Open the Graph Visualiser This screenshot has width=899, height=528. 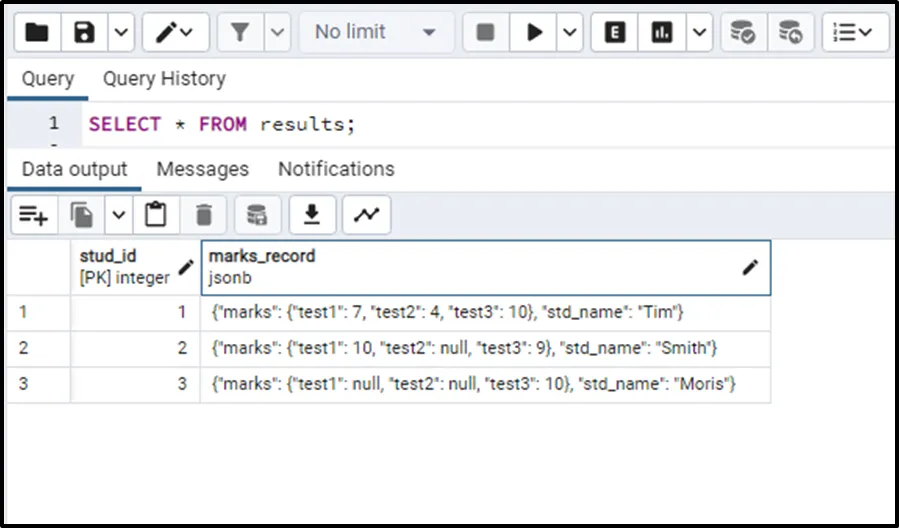click(x=366, y=214)
